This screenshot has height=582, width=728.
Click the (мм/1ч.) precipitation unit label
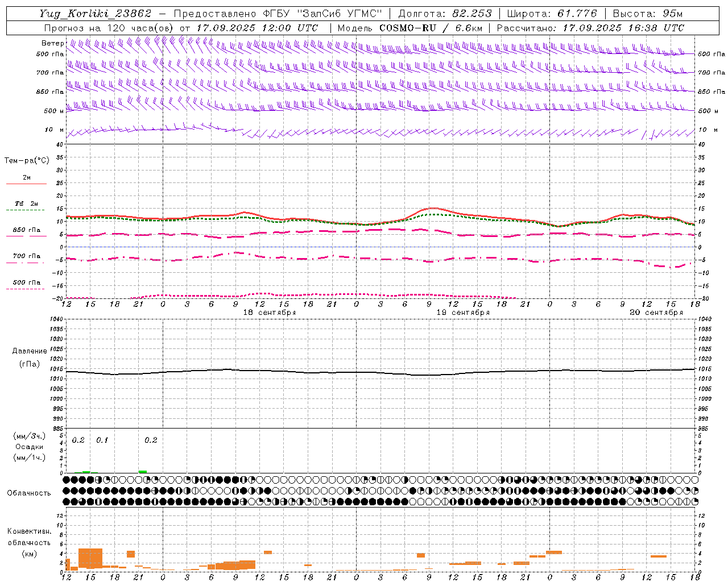tap(30, 458)
